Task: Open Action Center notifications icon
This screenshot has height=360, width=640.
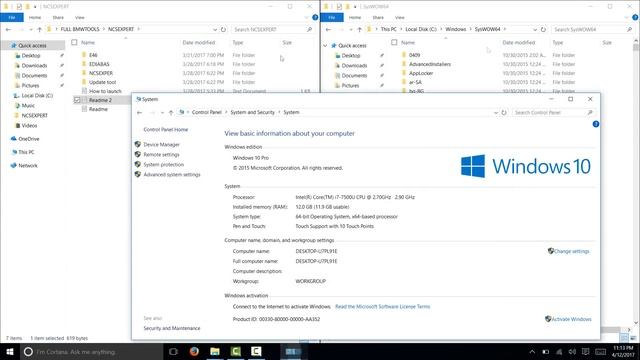Action: [x=586, y=352]
